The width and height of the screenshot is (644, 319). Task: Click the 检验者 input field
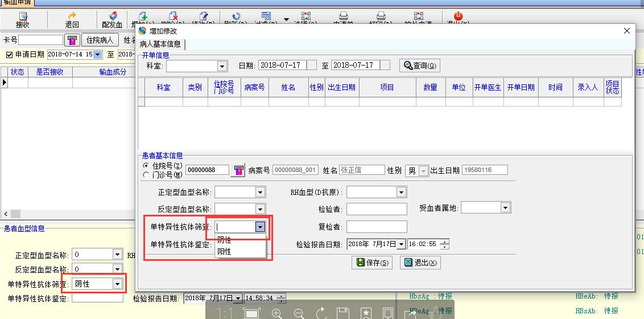pyautogui.click(x=377, y=209)
